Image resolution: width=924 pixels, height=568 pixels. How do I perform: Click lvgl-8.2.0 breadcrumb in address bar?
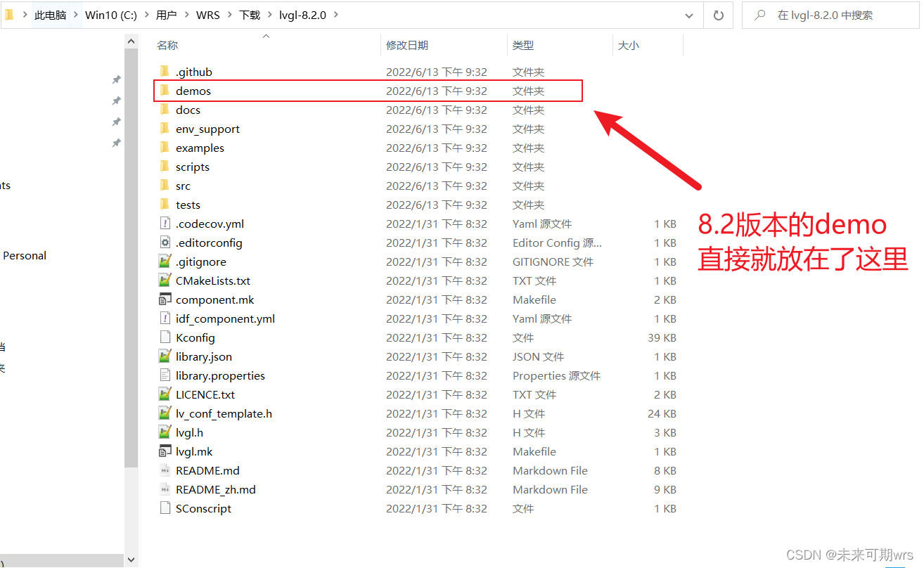[302, 15]
